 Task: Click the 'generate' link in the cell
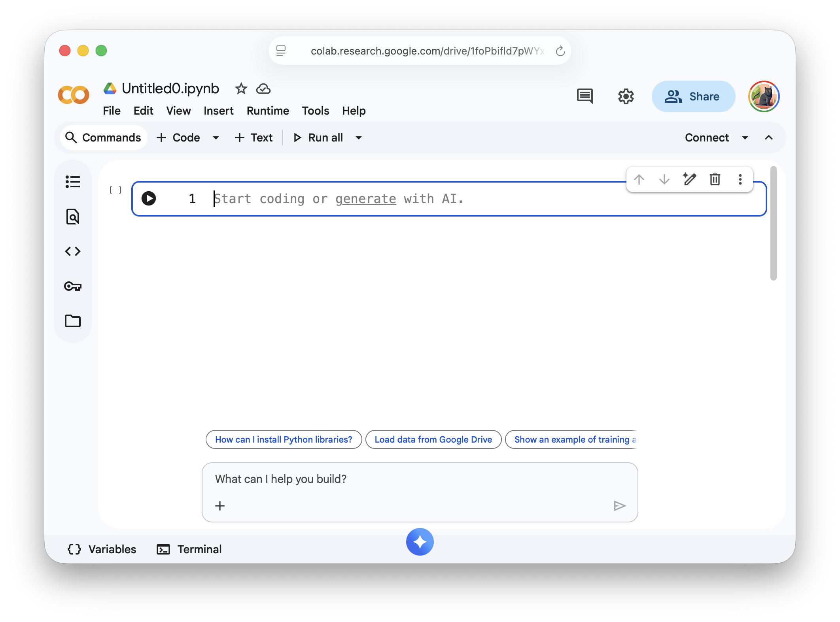click(365, 199)
